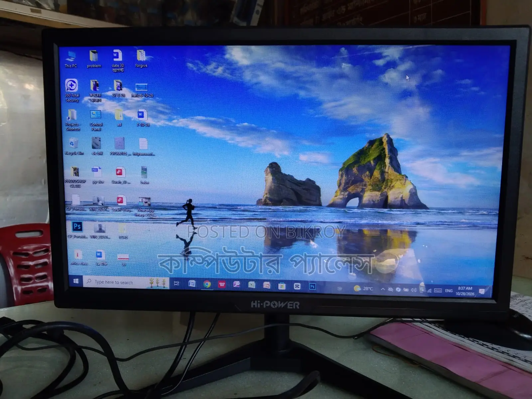Click the 'Type here to search' box
This screenshot has width=532, height=399.
[126, 282]
